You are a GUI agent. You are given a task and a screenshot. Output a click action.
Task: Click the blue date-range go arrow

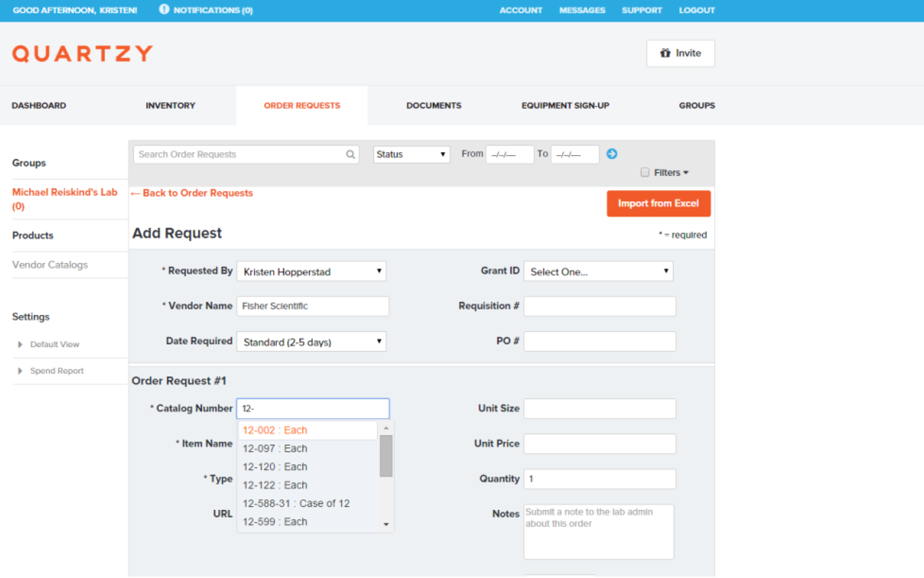click(612, 154)
